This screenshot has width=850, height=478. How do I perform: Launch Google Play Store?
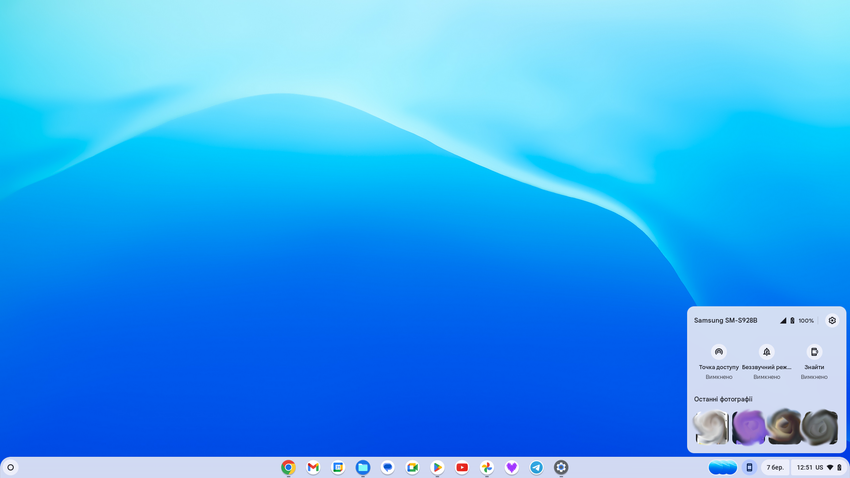pyautogui.click(x=437, y=467)
